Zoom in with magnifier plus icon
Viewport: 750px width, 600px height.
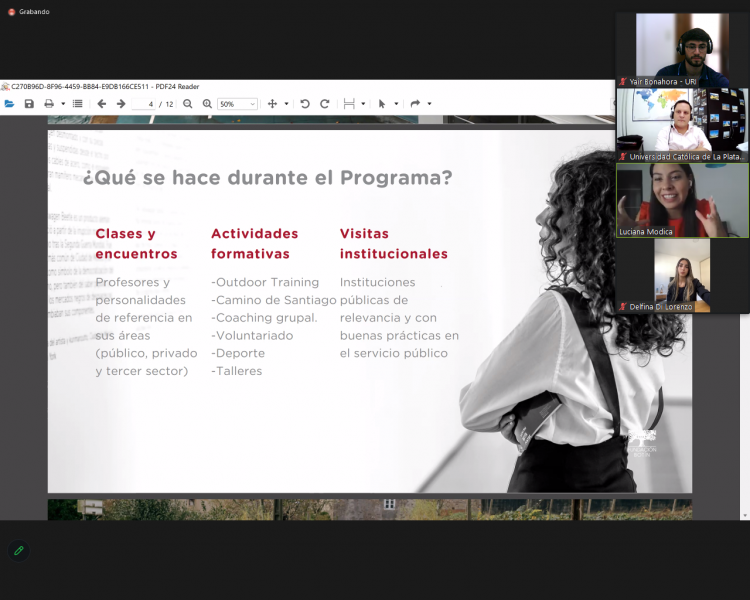click(x=207, y=104)
